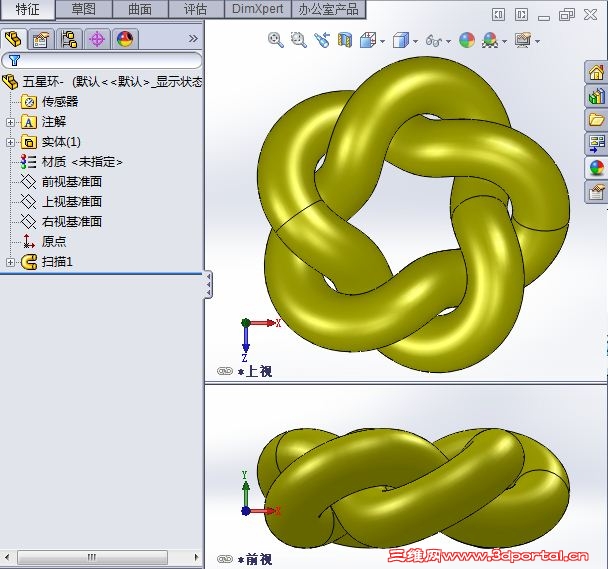
Task: Click the Hide/Show Items glasses icon
Action: [434, 40]
